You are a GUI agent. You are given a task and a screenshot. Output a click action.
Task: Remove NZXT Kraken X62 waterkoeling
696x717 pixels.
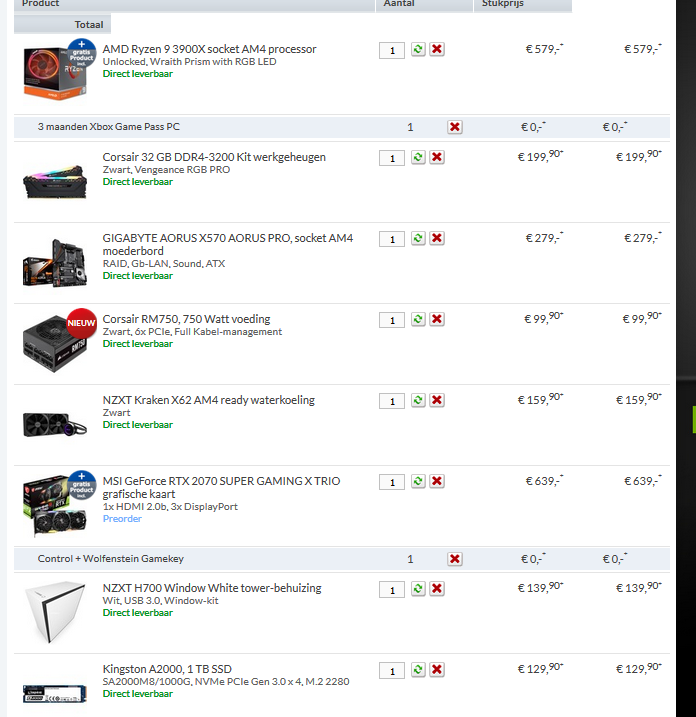tap(437, 400)
